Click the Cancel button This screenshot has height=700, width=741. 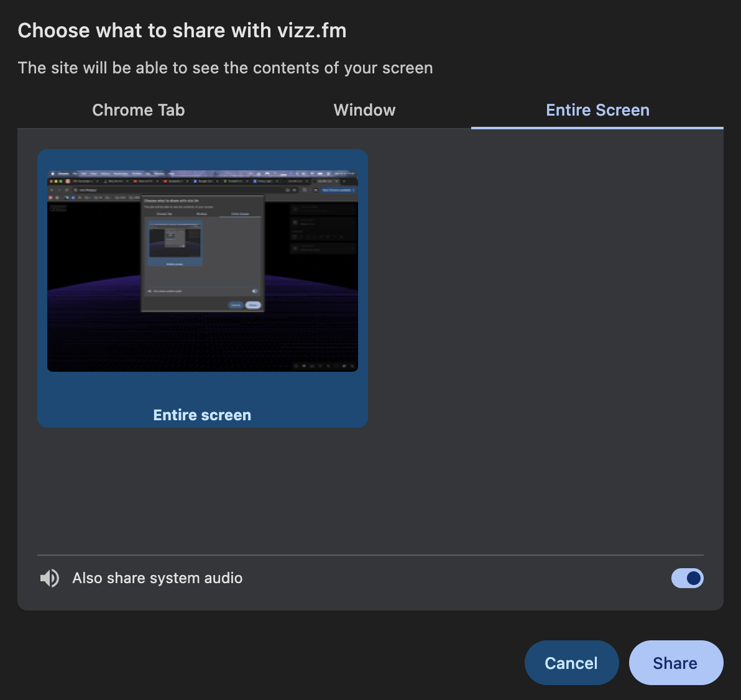click(x=571, y=663)
